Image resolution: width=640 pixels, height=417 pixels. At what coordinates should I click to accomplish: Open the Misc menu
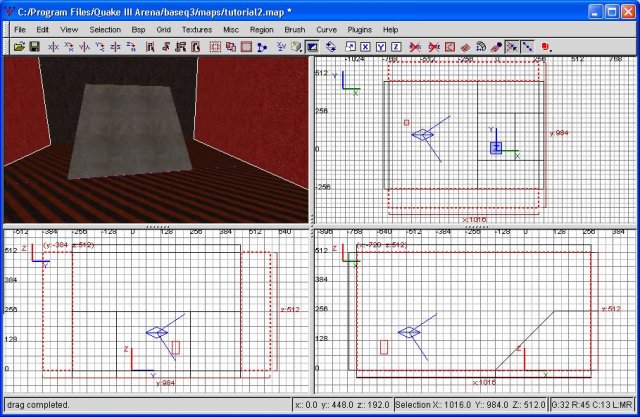(x=231, y=30)
